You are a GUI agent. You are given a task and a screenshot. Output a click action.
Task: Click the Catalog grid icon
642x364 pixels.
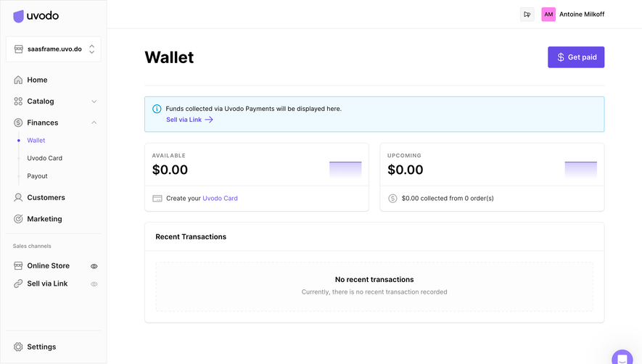pos(18,101)
